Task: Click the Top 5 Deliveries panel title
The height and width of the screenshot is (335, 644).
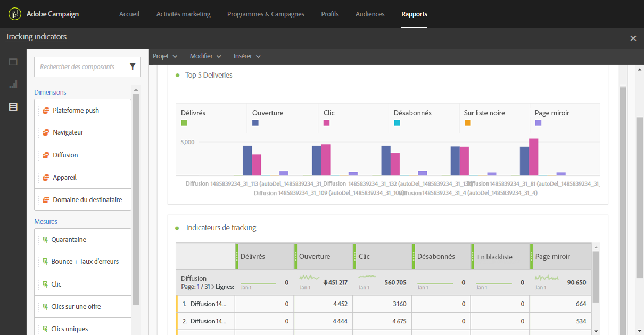Action: click(x=209, y=76)
